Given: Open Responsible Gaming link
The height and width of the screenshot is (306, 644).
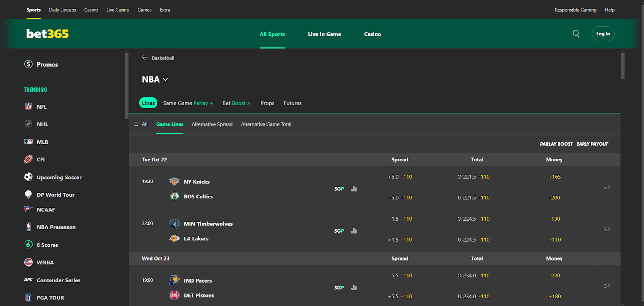Looking at the screenshot, I should pos(576,10).
